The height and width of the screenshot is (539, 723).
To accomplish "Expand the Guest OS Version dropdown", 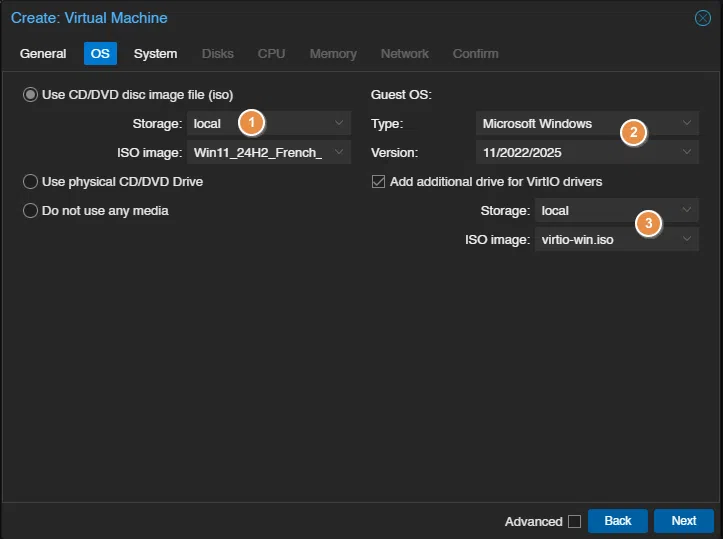I will (687, 153).
